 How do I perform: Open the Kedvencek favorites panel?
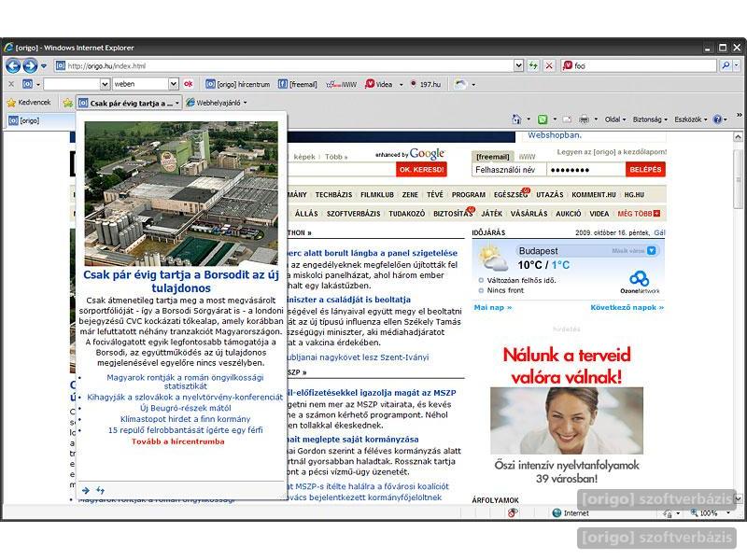click(x=29, y=103)
